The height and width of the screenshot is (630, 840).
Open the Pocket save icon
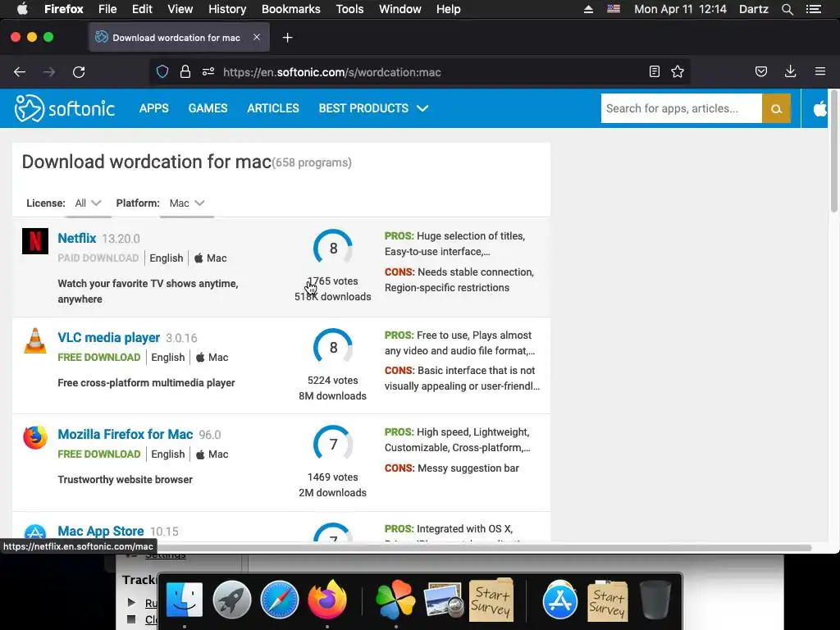[x=761, y=72]
